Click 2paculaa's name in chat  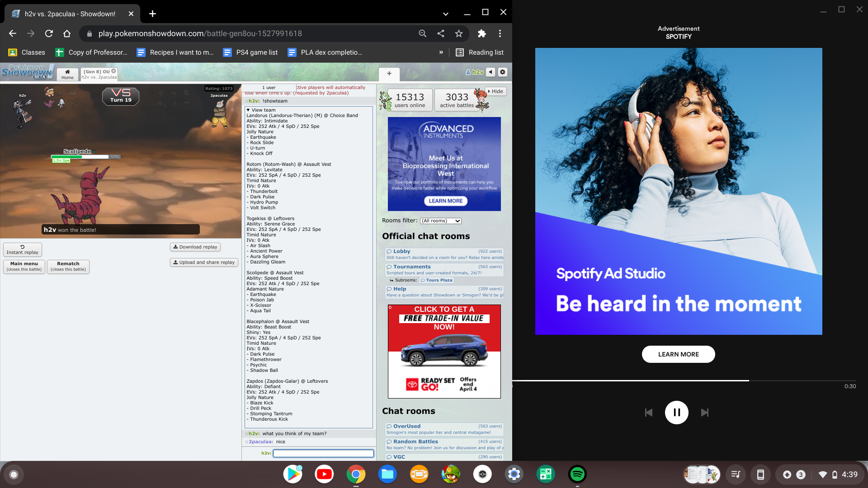tap(260, 441)
